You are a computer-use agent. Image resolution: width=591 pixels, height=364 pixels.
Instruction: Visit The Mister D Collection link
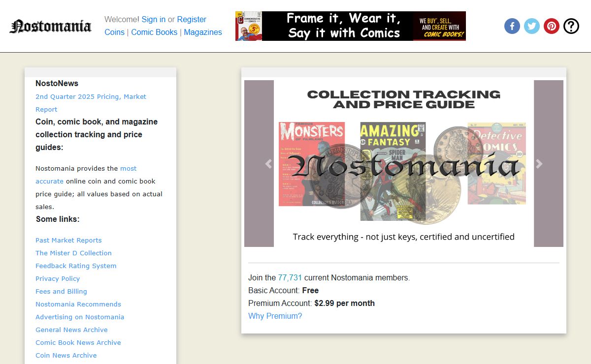coord(73,253)
